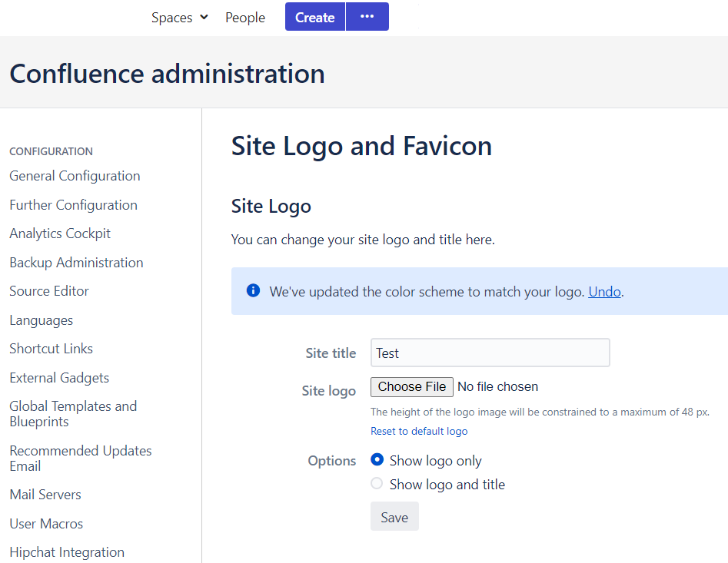Focus the Site title input field
The height and width of the screenshot is (563, 728).
point(490,353)
